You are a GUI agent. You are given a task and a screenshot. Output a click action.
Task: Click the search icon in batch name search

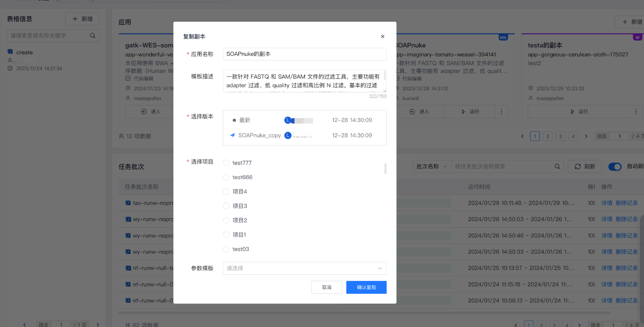[x=557, y=167]
